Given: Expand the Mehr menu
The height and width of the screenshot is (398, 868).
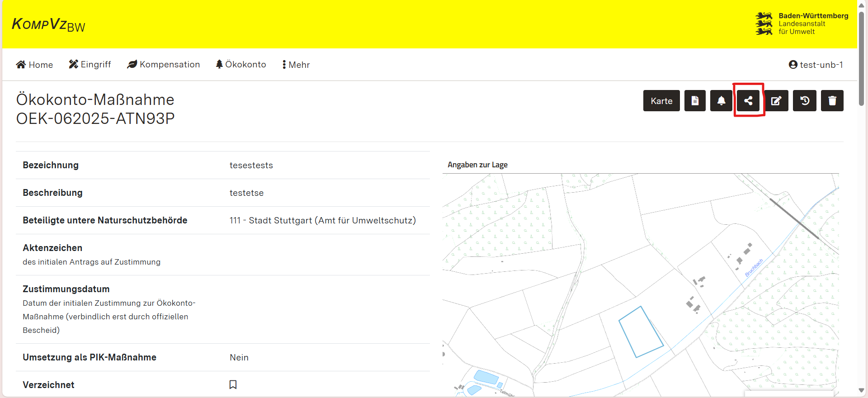Looking at the screenshot, I should [x=296, y=65].
